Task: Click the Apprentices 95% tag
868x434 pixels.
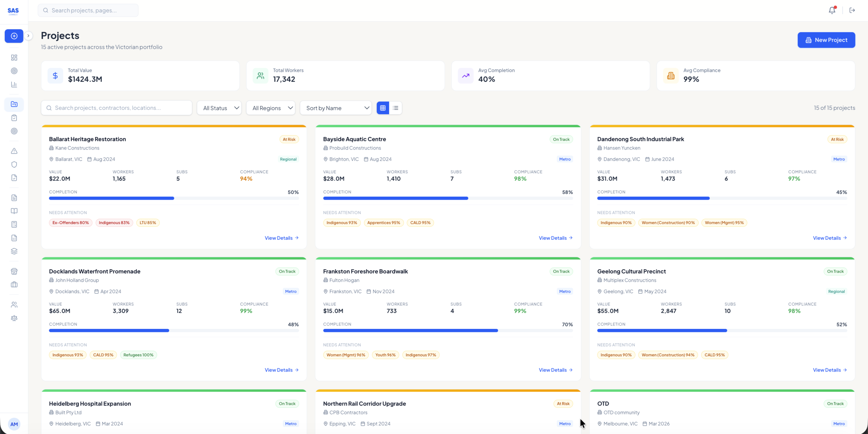Action: (x=383, y=223)
